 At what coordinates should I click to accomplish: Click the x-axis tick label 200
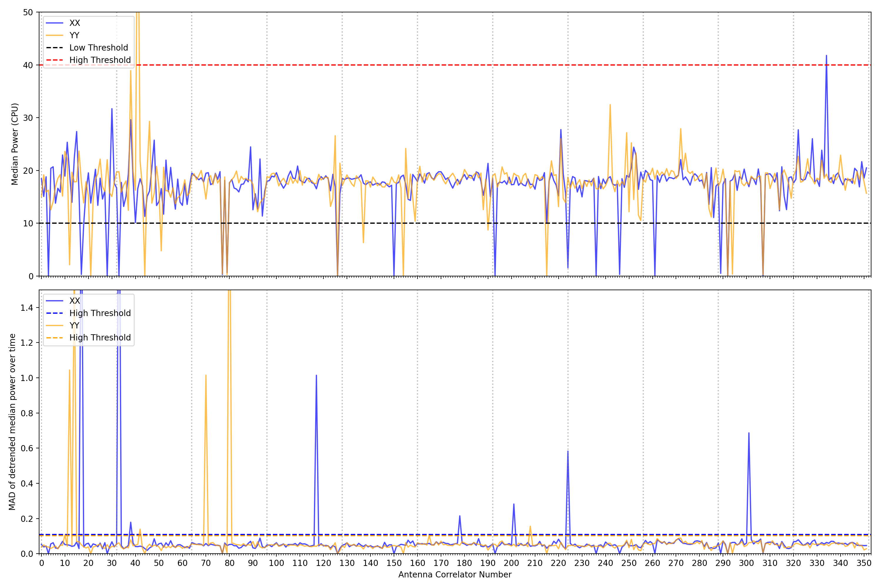[x=511, y=563]
